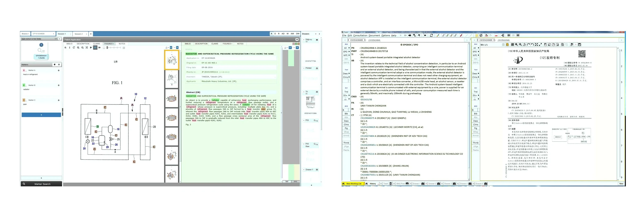Click the info icon in figure toolbar
This screenshot has height=205, width=644.
click(x=70, y=47)
